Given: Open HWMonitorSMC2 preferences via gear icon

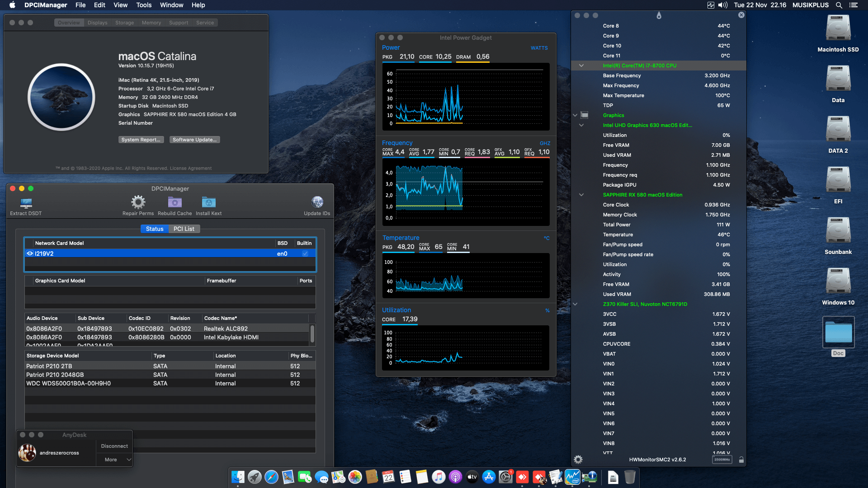Looking at the screenshot, I should pos(578,459).
